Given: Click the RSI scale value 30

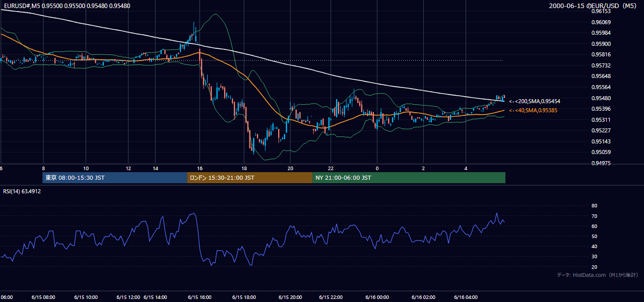Looking at the screenshot, I should pyautogui.click(x=594, y=257).
